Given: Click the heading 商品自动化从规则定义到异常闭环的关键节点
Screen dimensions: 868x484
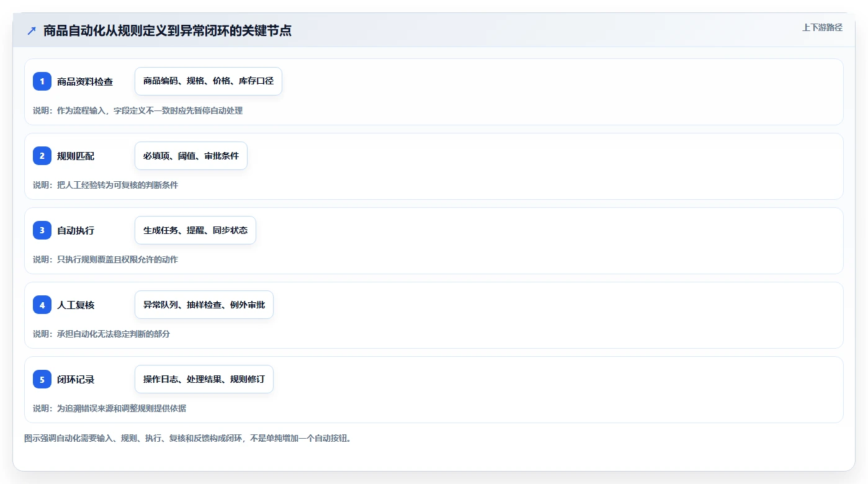Looking at the screenshot, I should pyautogui.click(x=168, y=30).
